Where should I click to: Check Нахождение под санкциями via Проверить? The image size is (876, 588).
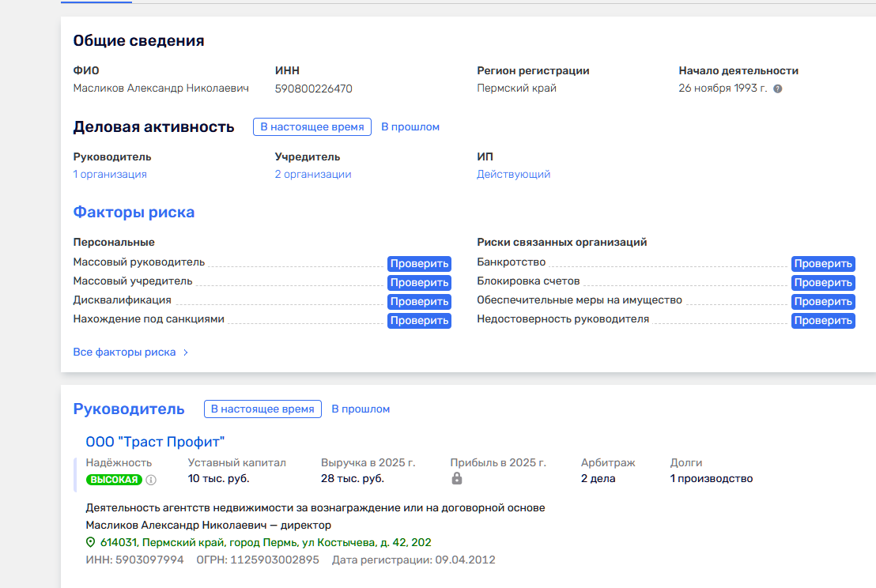pos(419,320)
